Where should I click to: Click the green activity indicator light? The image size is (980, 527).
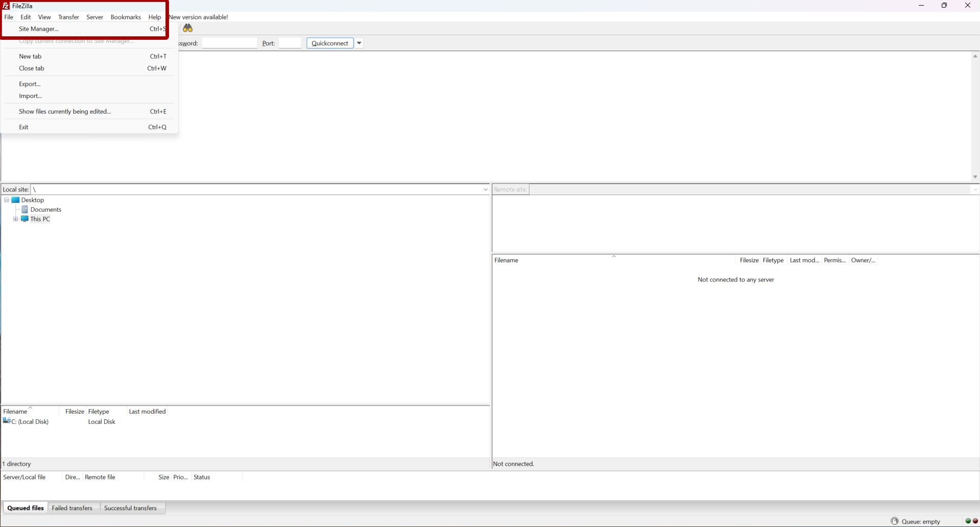[968, 521]
